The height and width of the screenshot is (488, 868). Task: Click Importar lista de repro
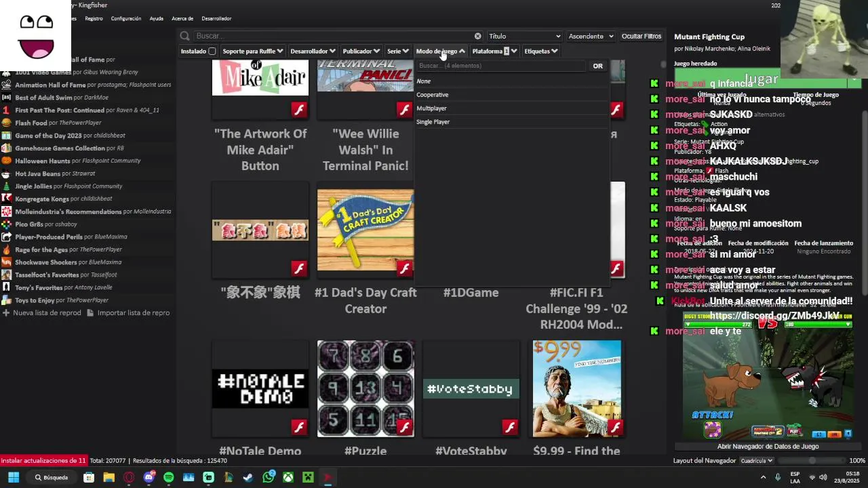pos(133,312)
